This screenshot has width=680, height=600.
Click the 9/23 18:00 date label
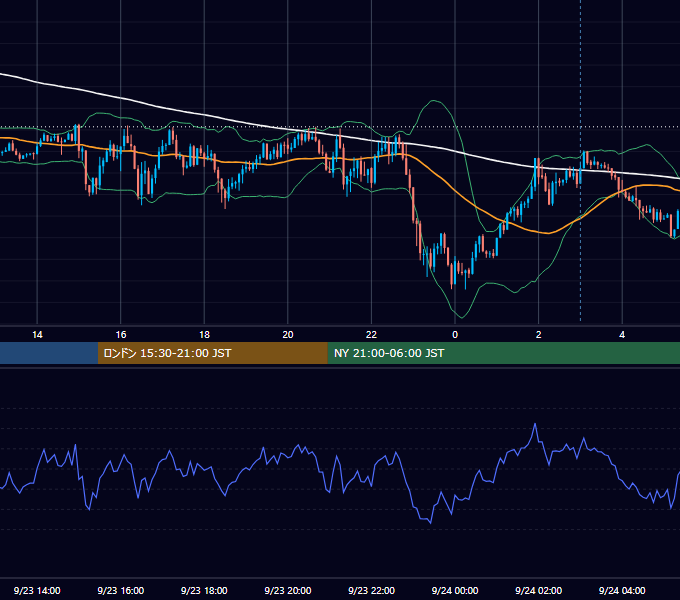[x=204, y=590]
